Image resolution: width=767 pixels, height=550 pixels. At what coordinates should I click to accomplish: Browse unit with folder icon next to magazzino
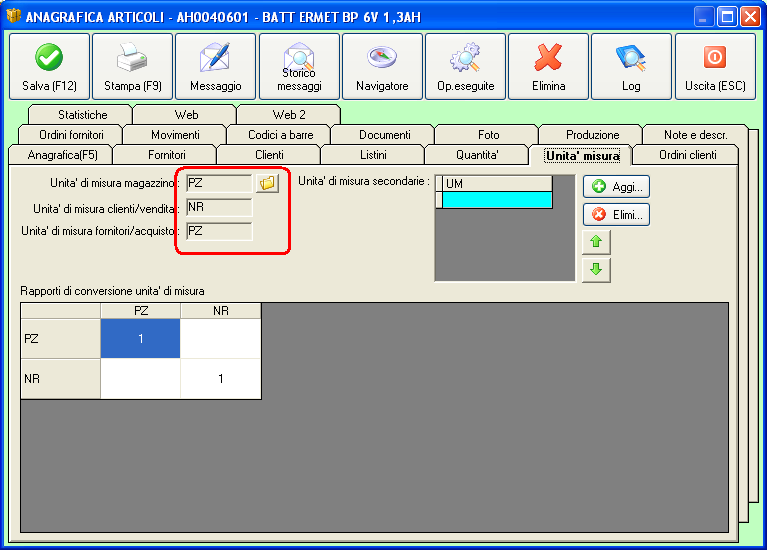point(267,183)
